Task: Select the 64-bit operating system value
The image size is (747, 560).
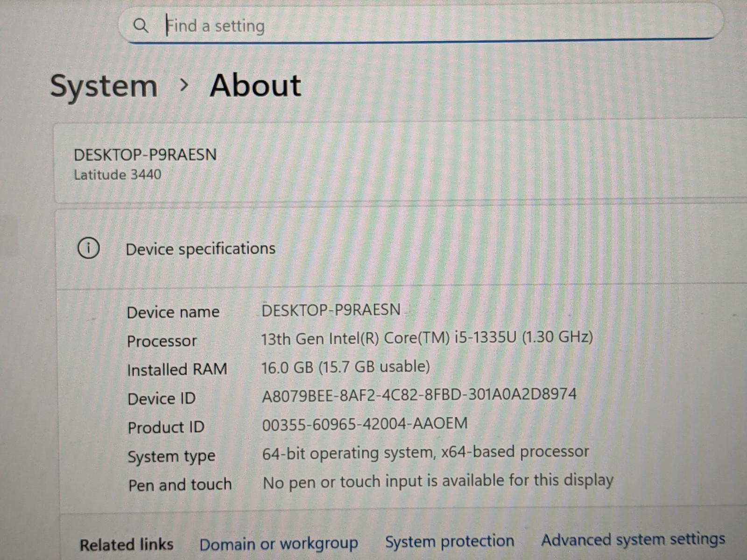Action: 425,453
